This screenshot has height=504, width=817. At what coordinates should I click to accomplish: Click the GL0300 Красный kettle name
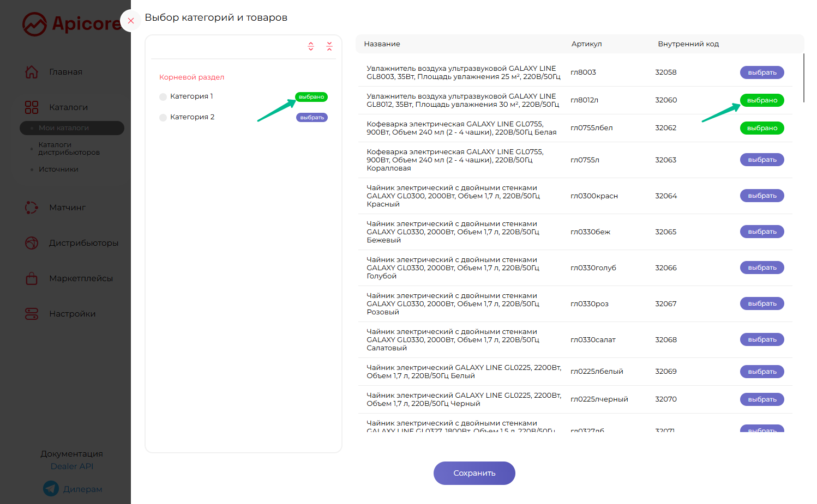pos(453,196)
